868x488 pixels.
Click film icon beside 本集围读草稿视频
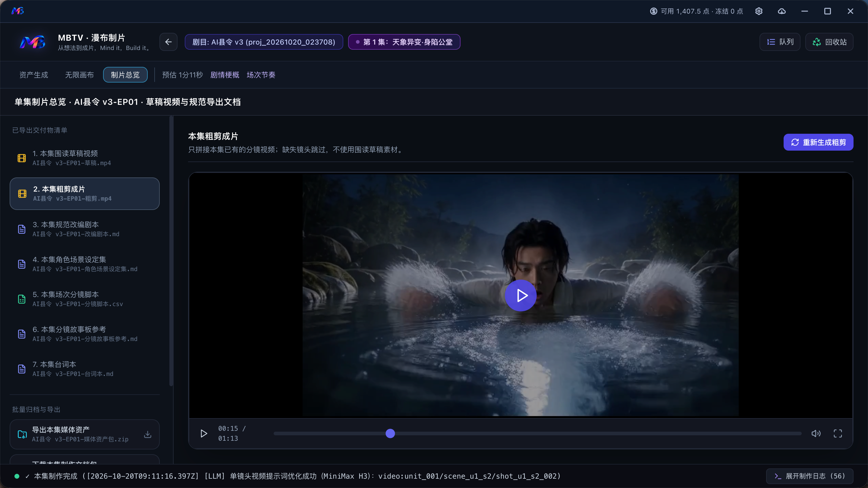(22, 158)
